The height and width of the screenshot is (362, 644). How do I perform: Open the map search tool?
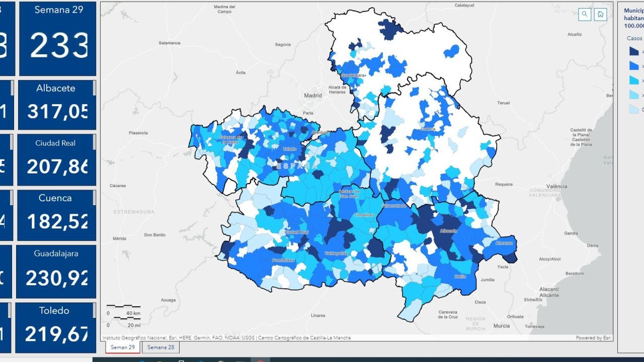pos(585,15)
